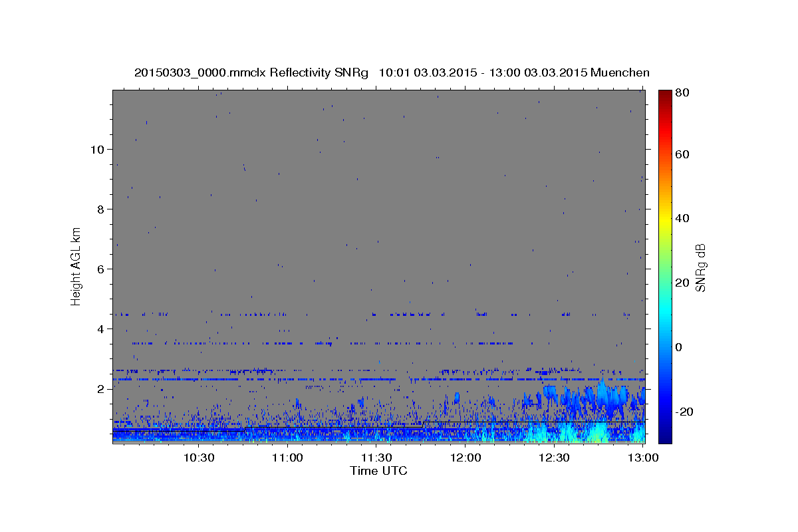
Task: Click the 13:00 time axis label
Action: (x=643, y=458)
